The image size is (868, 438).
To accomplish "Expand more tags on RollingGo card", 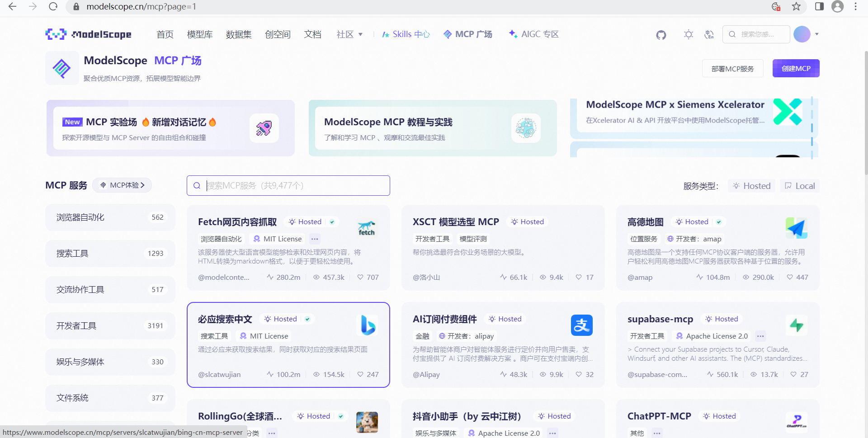I will click(x=272, y=433).
